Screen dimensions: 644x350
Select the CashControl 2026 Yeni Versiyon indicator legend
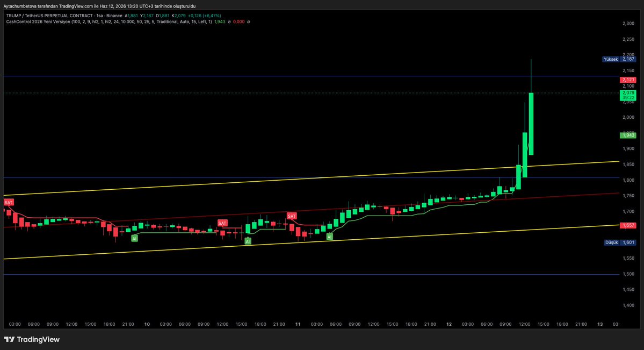click(x=109, y=22)
